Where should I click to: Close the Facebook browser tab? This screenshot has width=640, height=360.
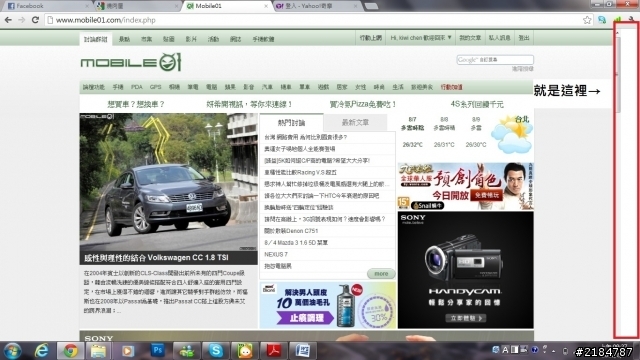tap(87, 6)
